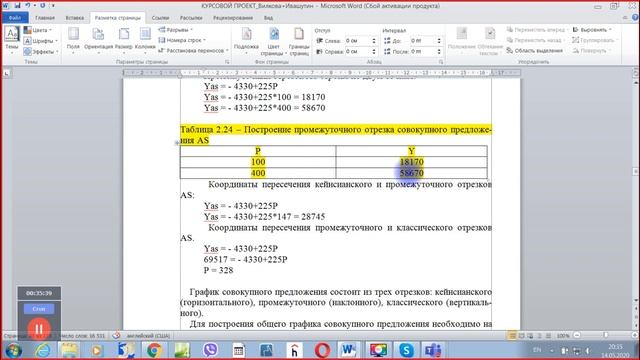Click table cell containing 400

pos(258,173)
